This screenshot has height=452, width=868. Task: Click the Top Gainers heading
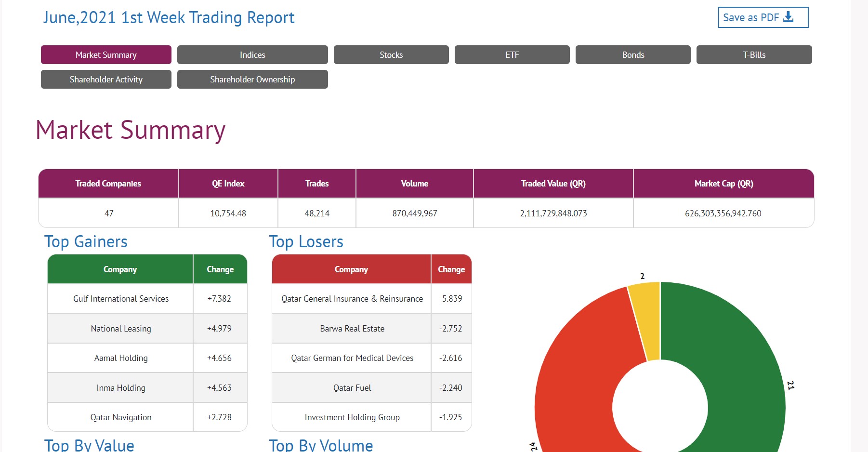[86, 241]
